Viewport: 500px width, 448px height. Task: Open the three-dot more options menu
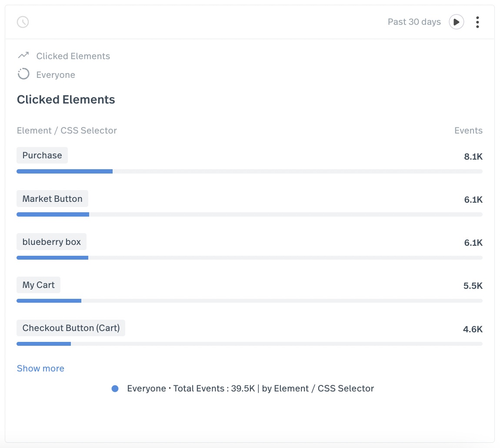pos(477,22)
